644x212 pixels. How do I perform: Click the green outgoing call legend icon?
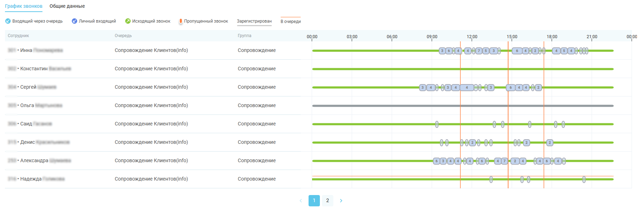128,21
